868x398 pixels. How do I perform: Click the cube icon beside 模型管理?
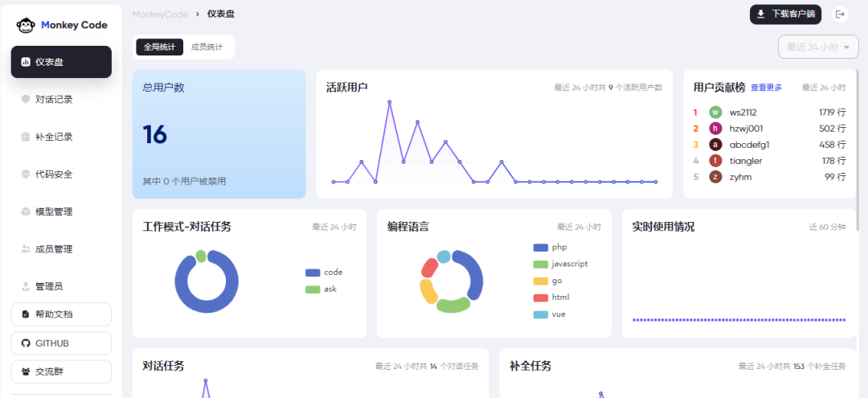pyautogui.click(x=26, y=211)
